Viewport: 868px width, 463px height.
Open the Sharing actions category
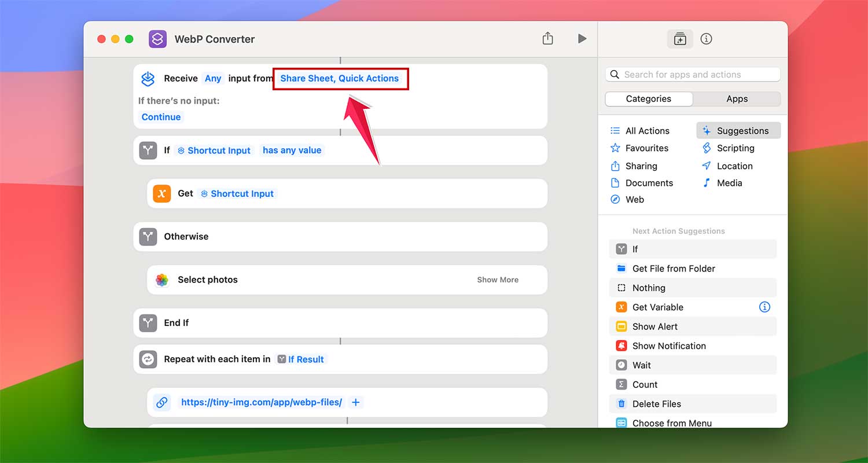(641, 166)
